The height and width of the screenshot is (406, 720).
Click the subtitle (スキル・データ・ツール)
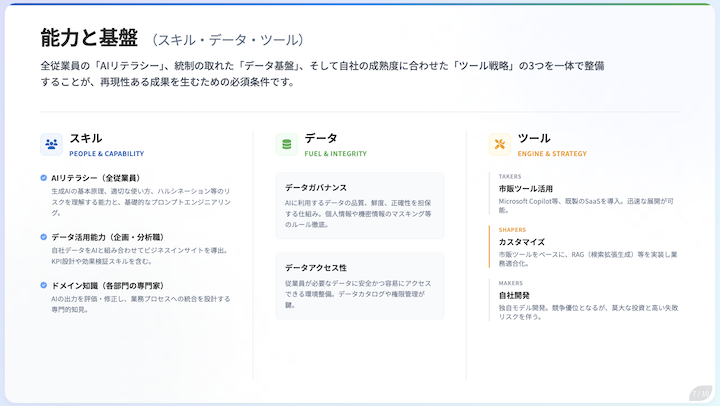(228, 40)
